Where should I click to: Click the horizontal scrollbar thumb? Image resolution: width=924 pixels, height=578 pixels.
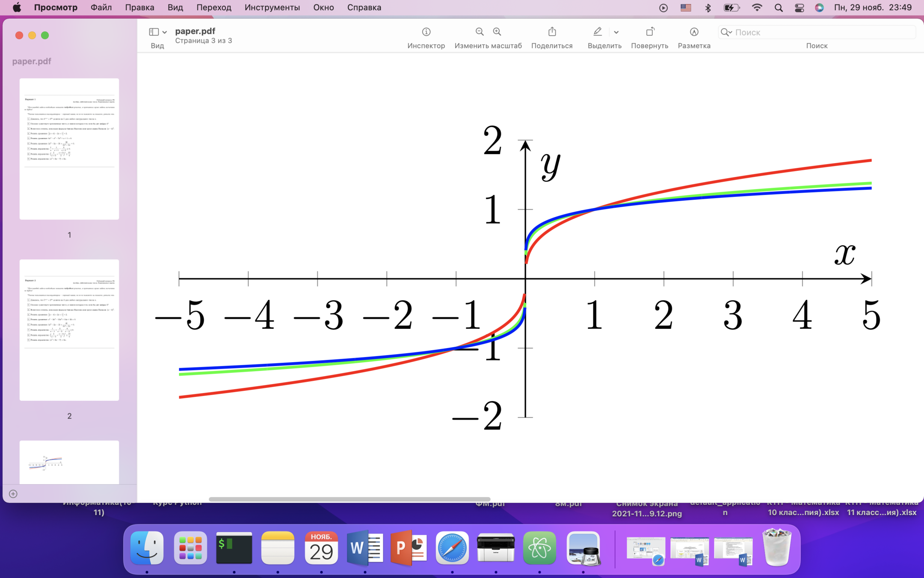[x=349, y=499]
